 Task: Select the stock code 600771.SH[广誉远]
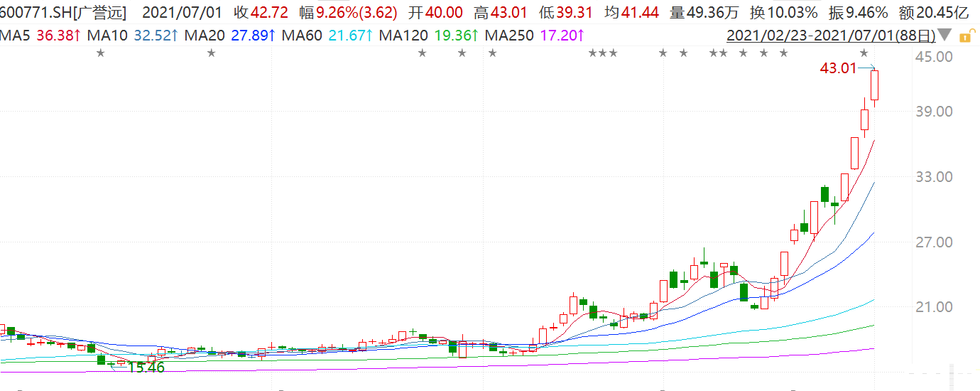[62, 13]
